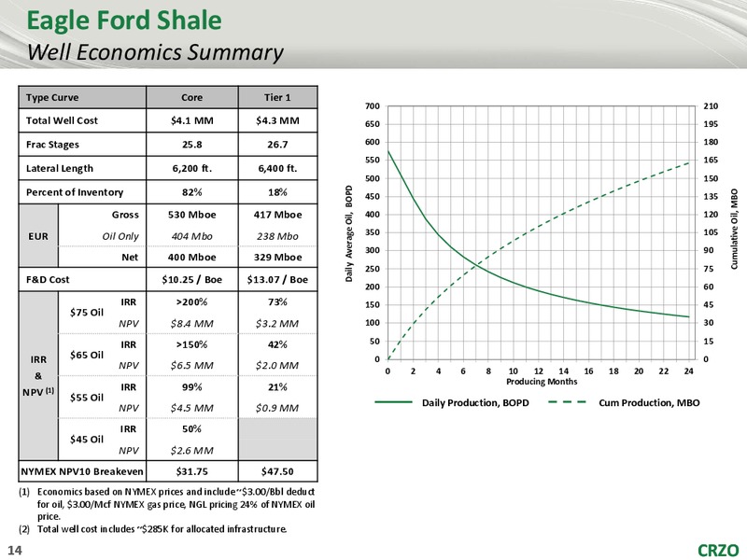
Task: Select the 'Cum Production, MBO' legend entry
Action: tap(625, 403)
